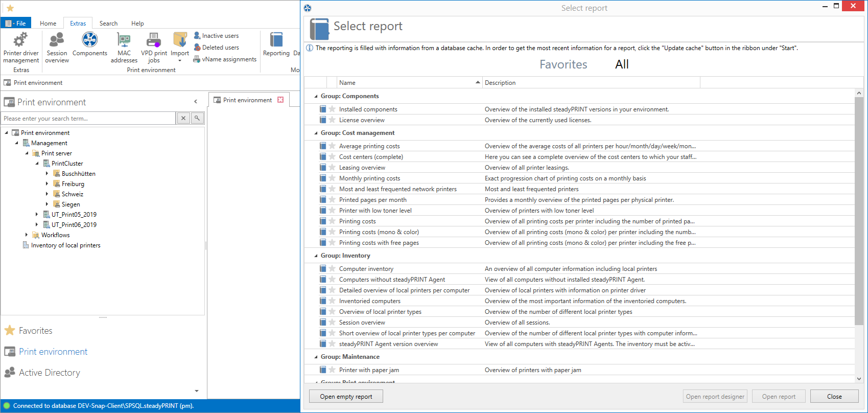Open the Reporting tool

point(276,44)
